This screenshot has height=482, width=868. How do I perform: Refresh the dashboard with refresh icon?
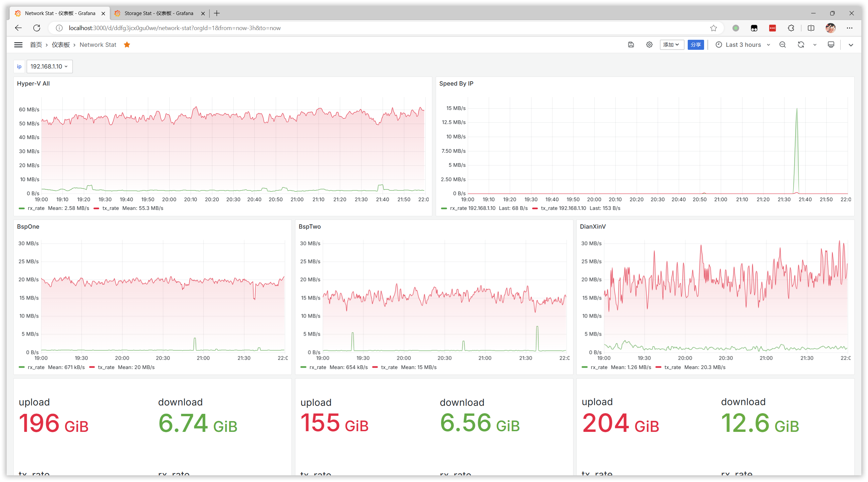point(801,45)
